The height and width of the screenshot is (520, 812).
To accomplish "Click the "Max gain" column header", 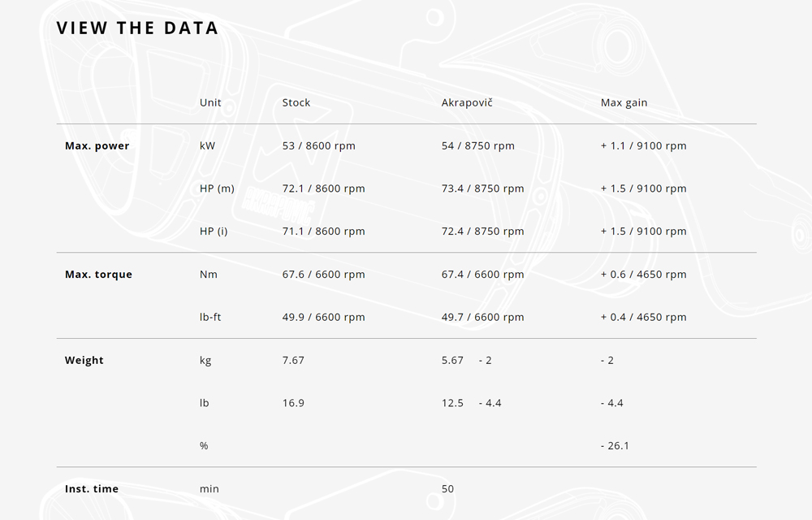I will coord(624,103).
